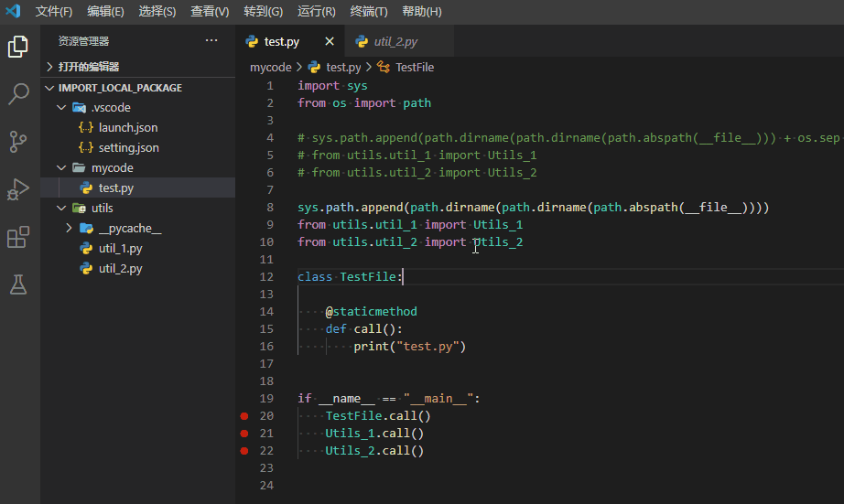Screen dimensions: 844x504
Task: Toggle the breakpoint on line 22
Action: click(244, 451)
